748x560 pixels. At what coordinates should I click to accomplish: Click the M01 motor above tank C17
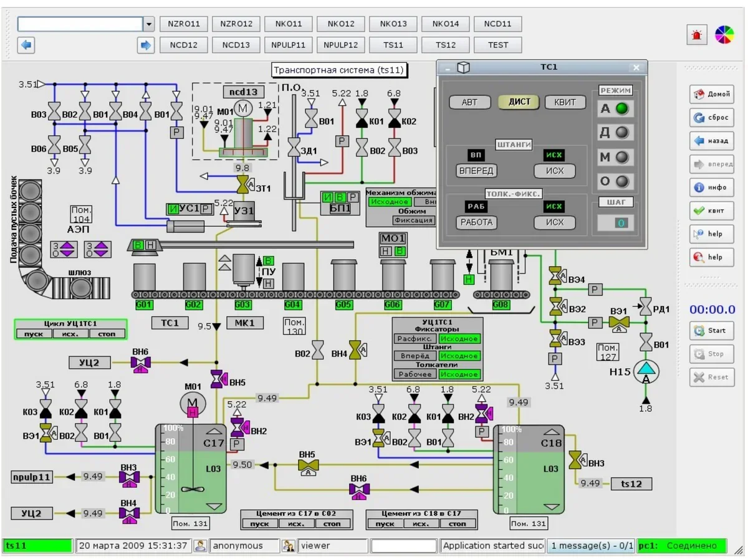click(x=193, y=404)
